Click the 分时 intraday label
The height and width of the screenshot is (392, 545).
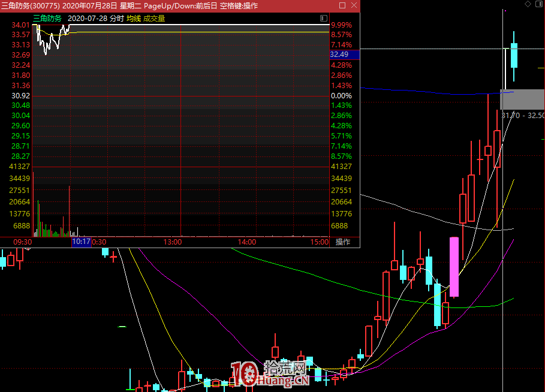tap(116, 19)
